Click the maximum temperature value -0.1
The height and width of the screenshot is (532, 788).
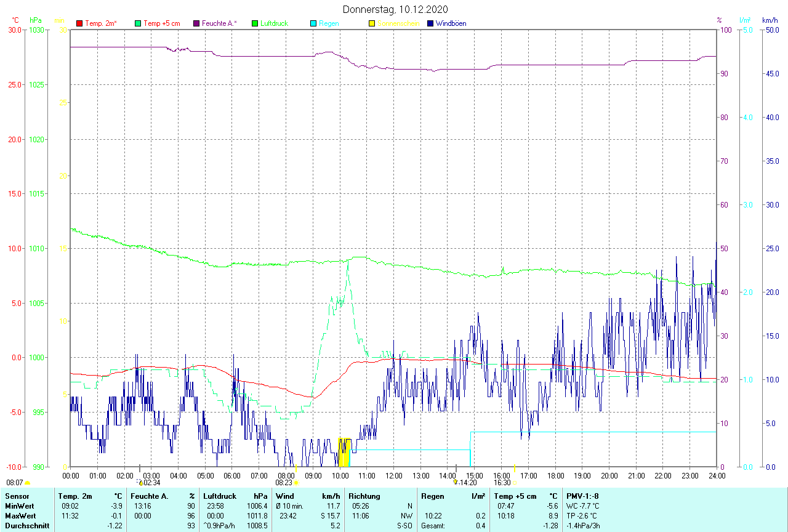click(x=116, y=516)
